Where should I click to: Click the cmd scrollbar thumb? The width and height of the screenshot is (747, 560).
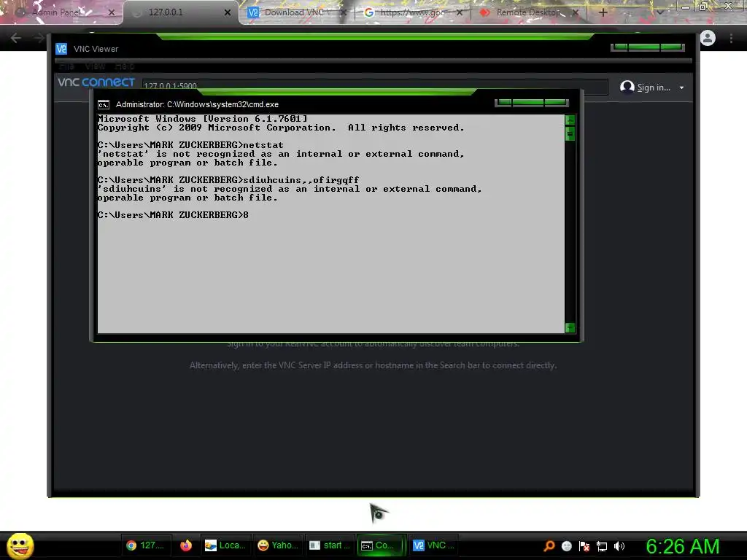coord(570,134)
